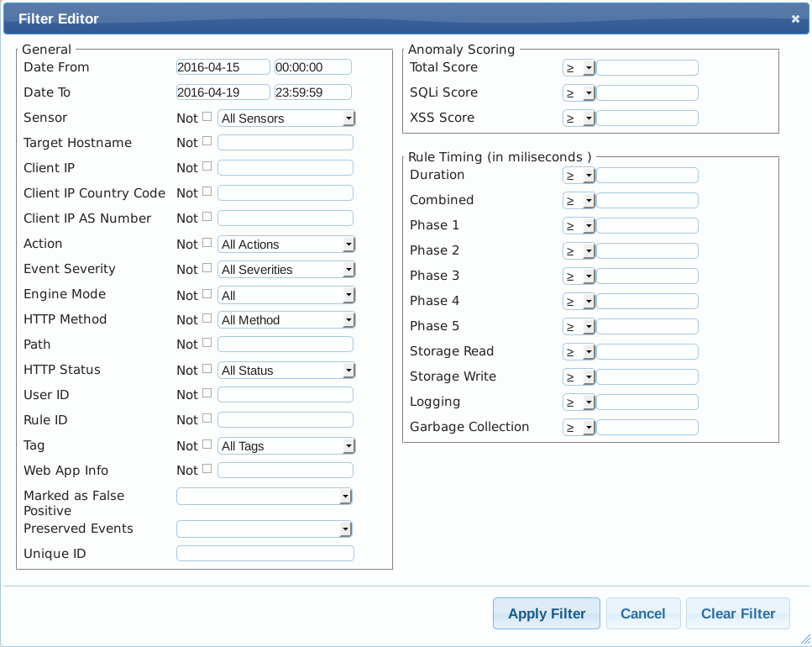Viewport: 812px width, 647px height.
Task: Open the All Severities dropdown
Action: (286, 270)
